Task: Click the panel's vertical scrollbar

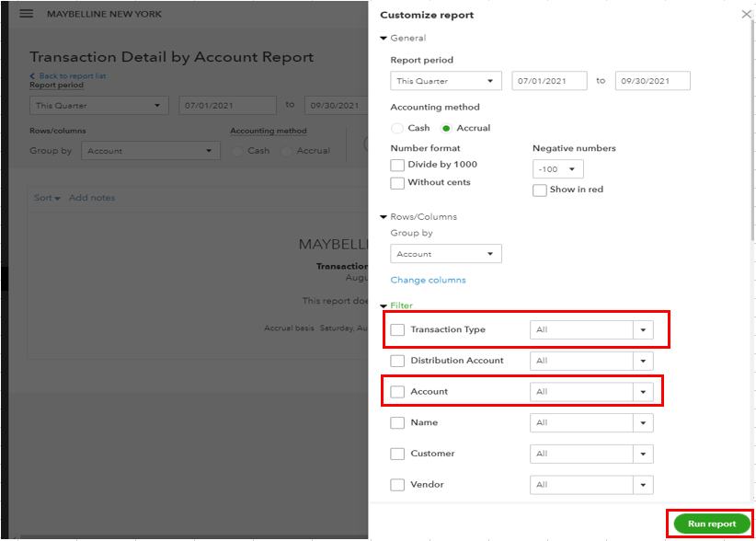Action: (752, 130)
